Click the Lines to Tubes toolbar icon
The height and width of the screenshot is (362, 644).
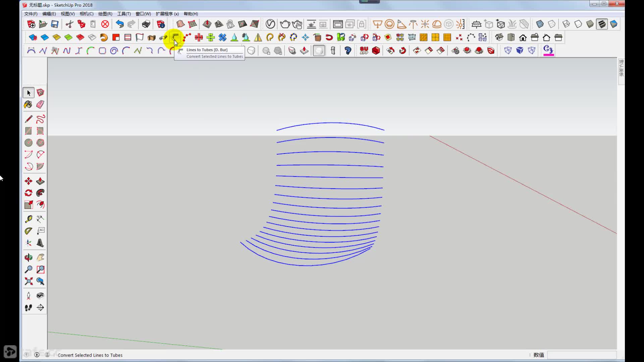tap(175, 38)
